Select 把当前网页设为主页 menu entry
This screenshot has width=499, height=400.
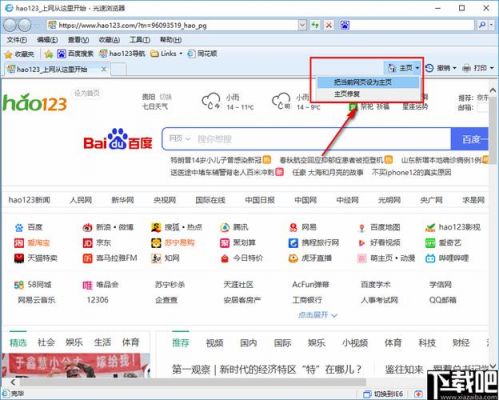368,82
